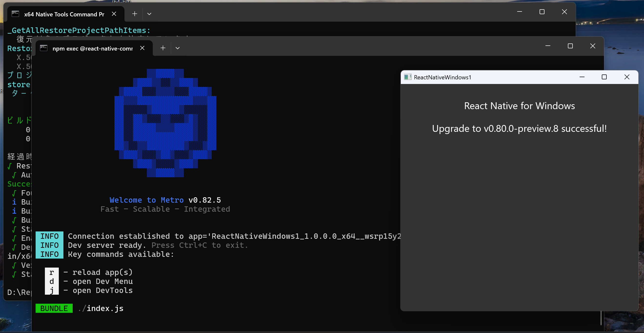Click the ReactNativeWindows1 app title icon
The image size is (644, 333).
point(407,77)
